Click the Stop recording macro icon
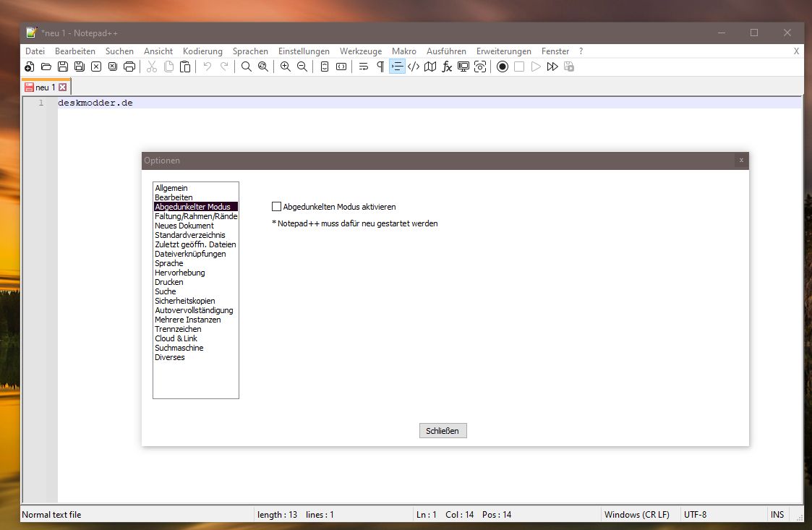 click(x=519, y=67)
